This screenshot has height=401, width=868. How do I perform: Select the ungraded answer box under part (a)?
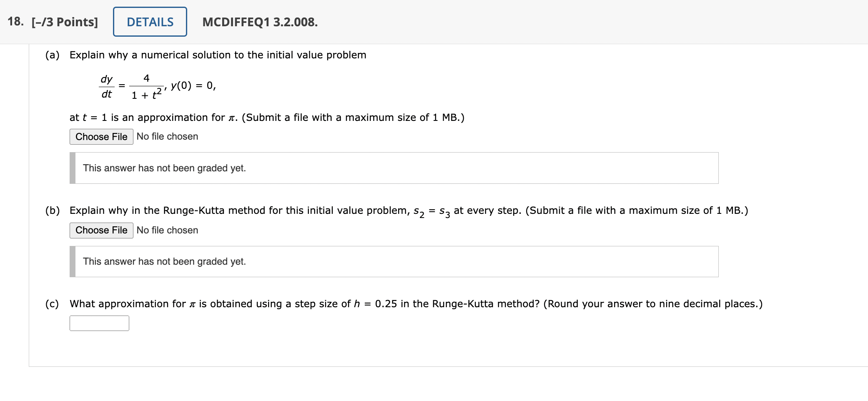pyautogui.click(x=394, y=168)
